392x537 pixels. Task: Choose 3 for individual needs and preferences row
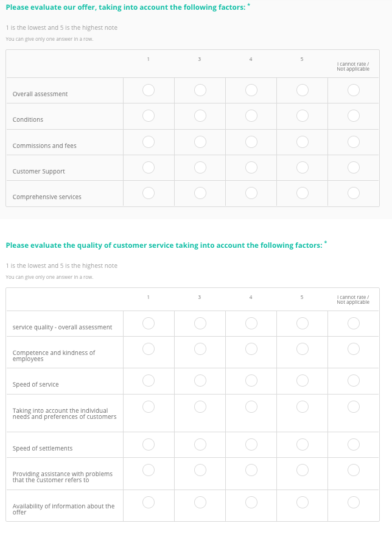coord(200,407)
